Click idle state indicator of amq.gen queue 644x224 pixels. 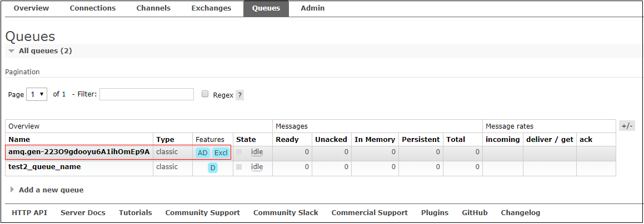[x=257, y=152]
